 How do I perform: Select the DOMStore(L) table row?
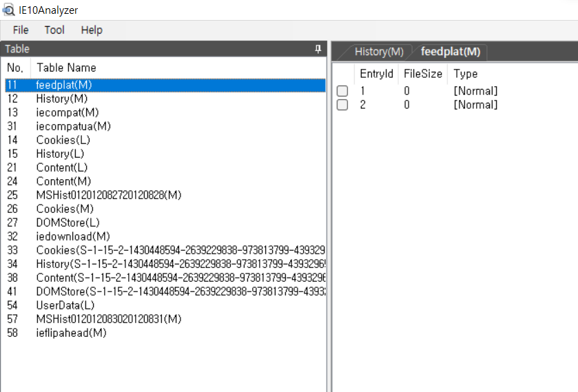pos(165,223)
